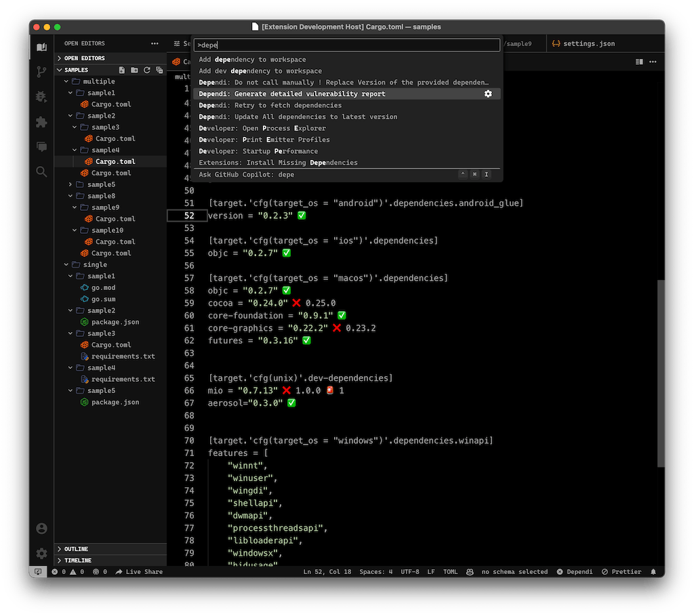
Task: Configure keybinding gear for vulnerability report command
Action: click(488, 94)
